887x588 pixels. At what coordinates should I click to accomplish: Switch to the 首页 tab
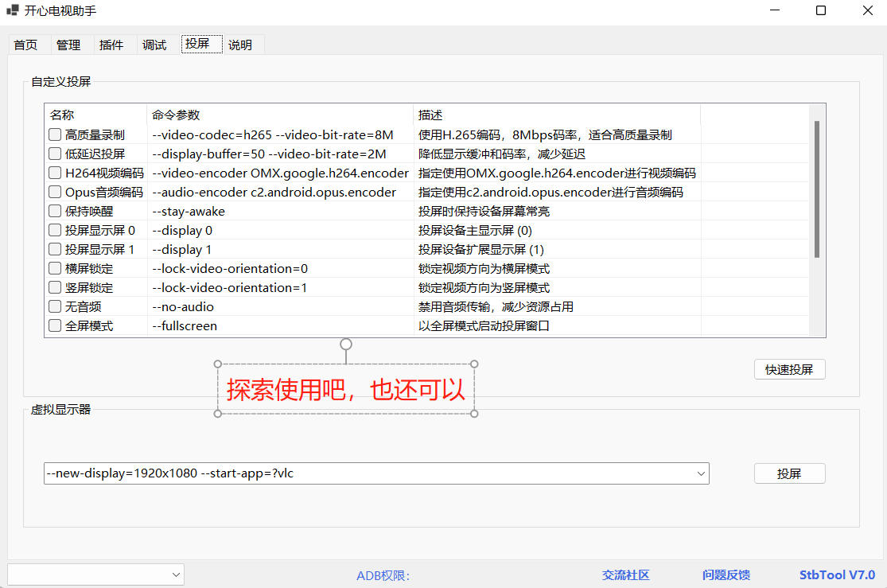(x=25, y=45)
